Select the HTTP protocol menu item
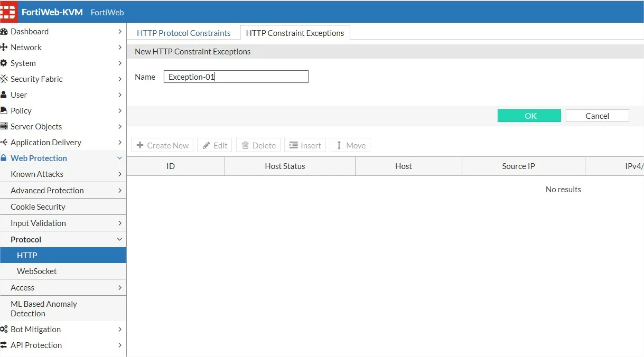The image size is (644, 357). 63,256
